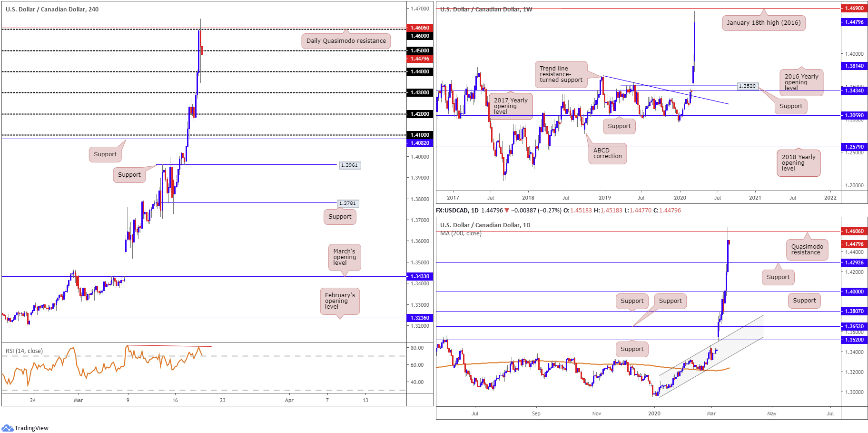Click the blue 1.40820 price tag

[x=420, y=143]
